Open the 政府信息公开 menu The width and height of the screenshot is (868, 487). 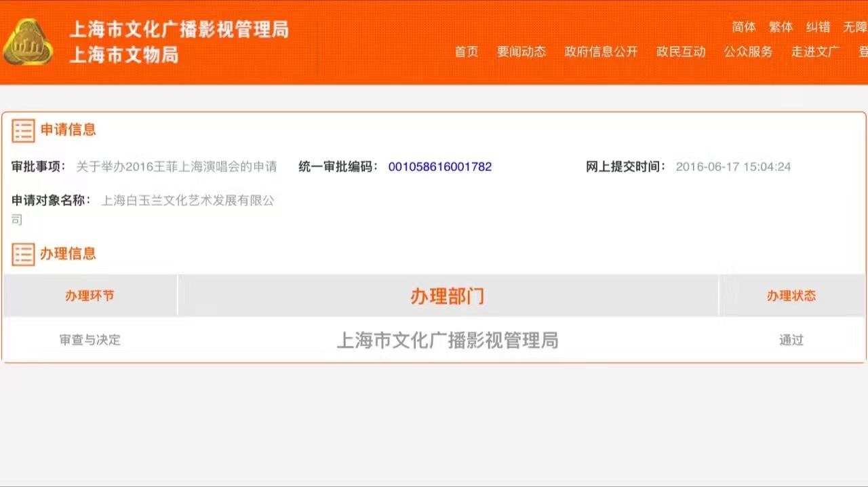(x=601, y=52)
